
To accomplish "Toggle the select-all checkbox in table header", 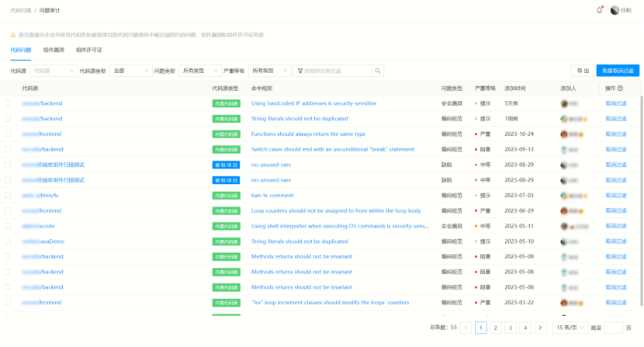I will pos(8,88).
